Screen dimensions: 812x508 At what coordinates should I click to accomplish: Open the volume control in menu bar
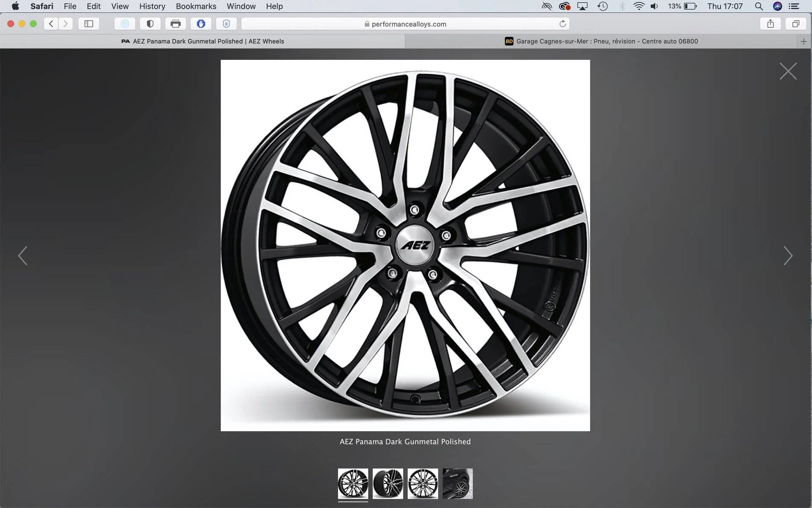pos(654,6)
